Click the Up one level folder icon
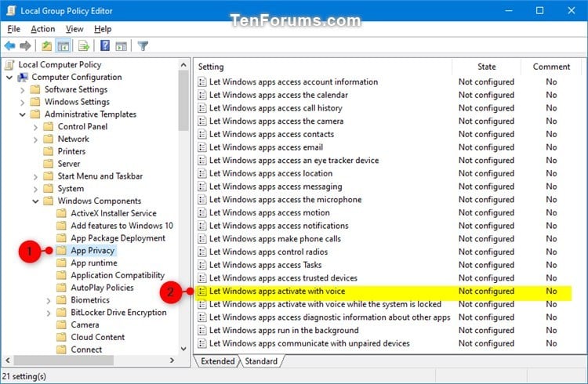The width and height of the screenshot is (588, 384). point(46,46)
